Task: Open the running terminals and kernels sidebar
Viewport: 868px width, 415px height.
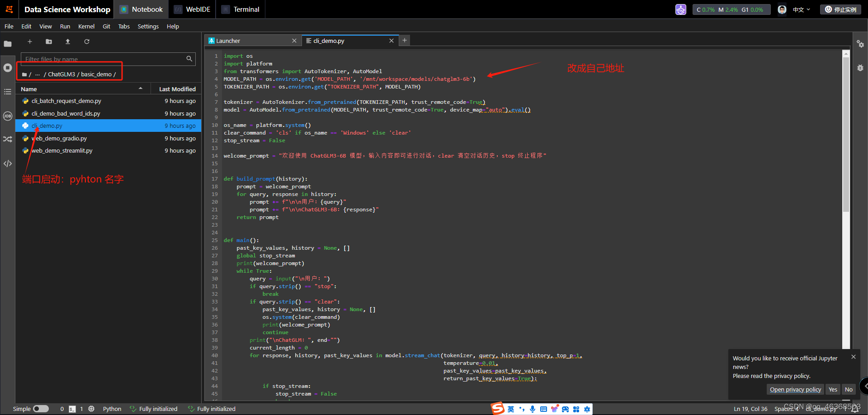Action: 8,68
